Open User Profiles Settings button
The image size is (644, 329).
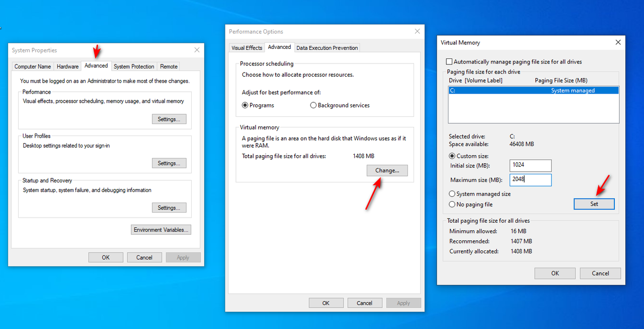coord(169,163)
